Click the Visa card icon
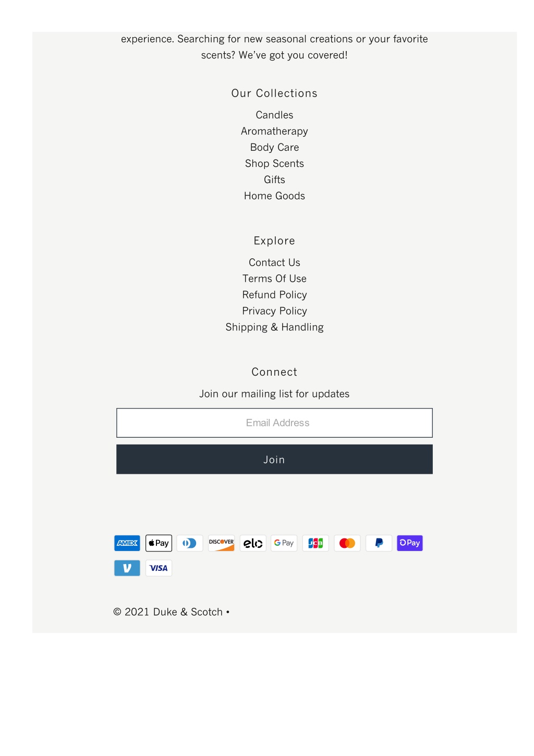 click(x=159, y=568)
